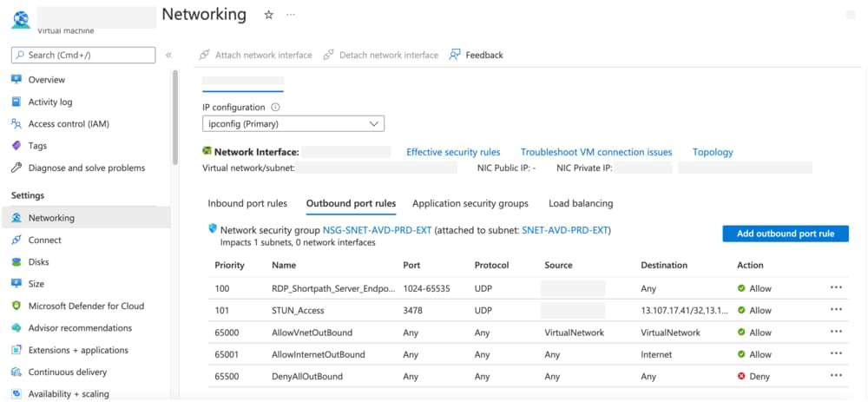Click the RDP_Shortpath_Server_Endpo... rule name
The height and width of the screenshot is (402, 868).
[x=334, y=288]
